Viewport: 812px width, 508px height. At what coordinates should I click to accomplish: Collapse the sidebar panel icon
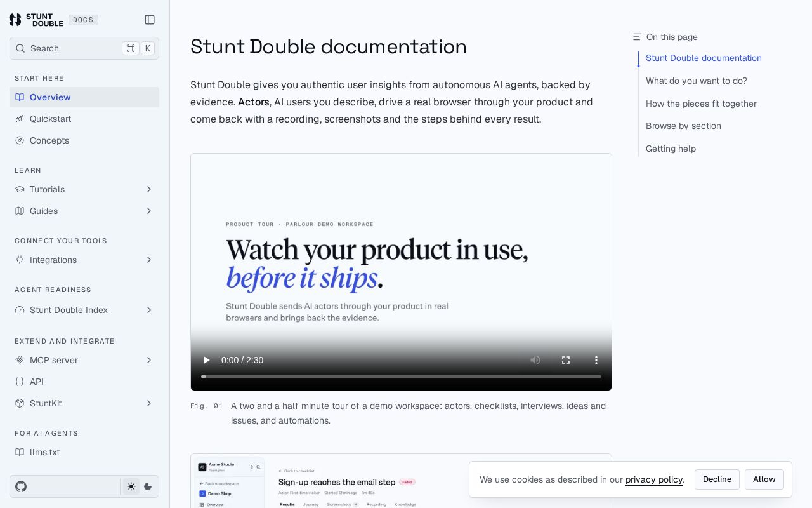[150, 20]
